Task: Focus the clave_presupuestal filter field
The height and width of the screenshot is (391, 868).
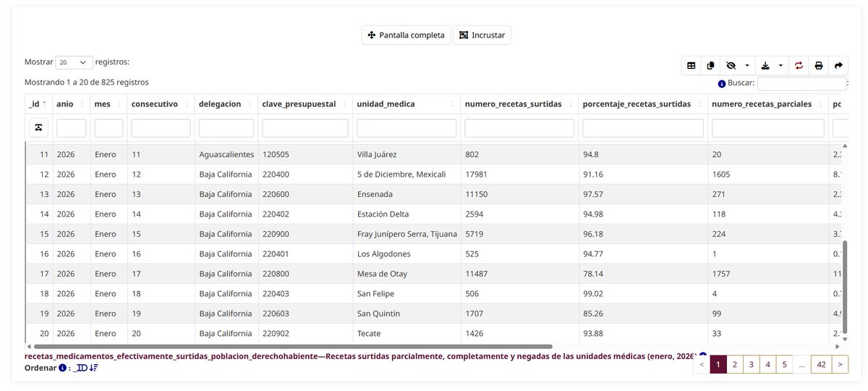Action: click(x=305, y=127)
